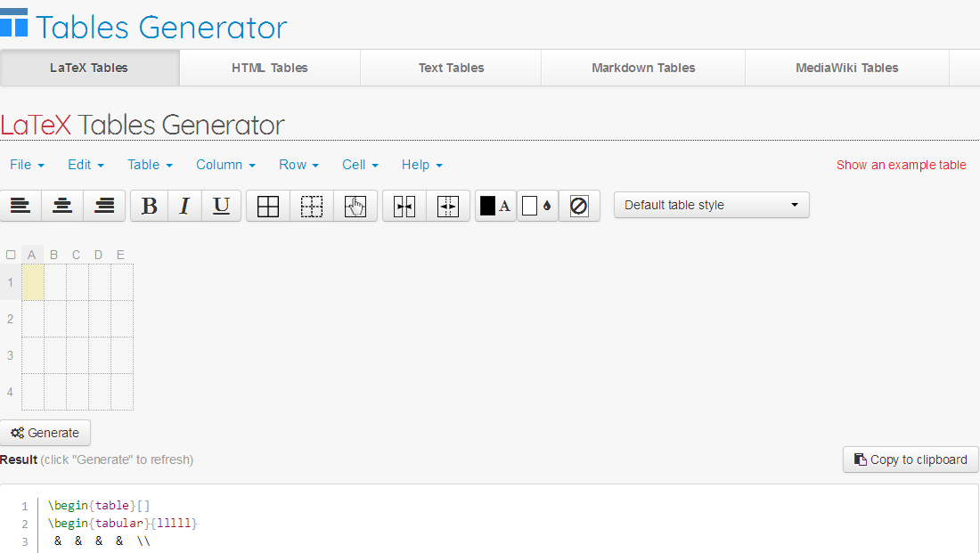Select row 4 header
The width and height of the screenshot is (980, 553).
pyautogui.click(x=10, y=392)
